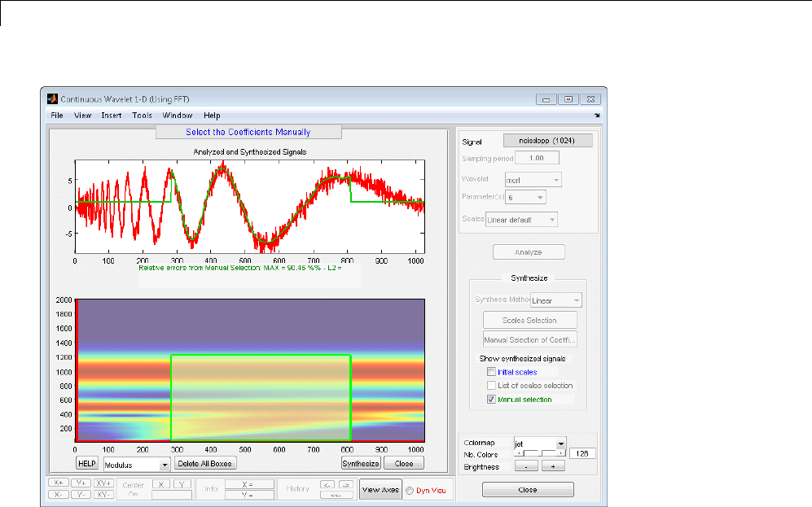Click the Synthesize button
This screenshot has height=507, width=812.
360,463
